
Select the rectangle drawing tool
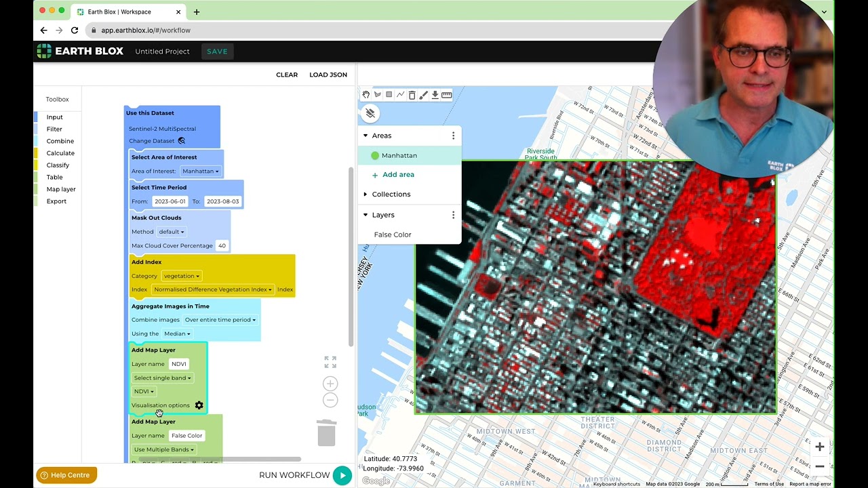click(x=389, y=95)
